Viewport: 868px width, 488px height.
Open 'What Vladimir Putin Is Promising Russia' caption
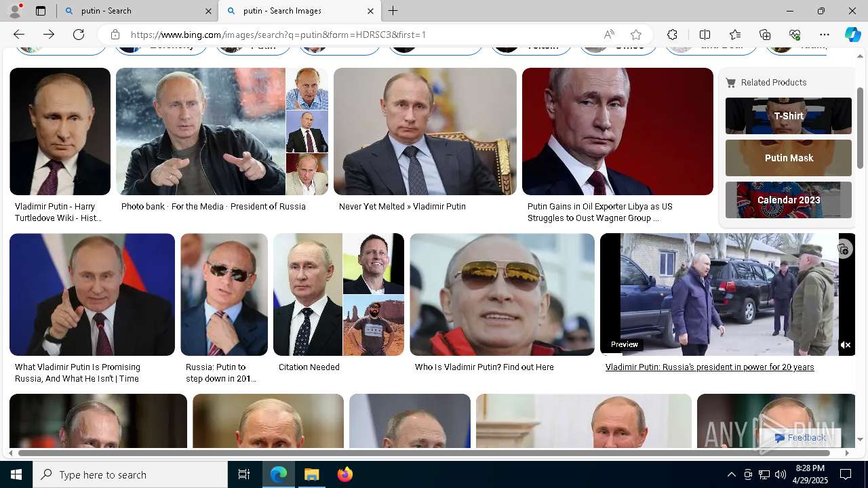[77, 373]
